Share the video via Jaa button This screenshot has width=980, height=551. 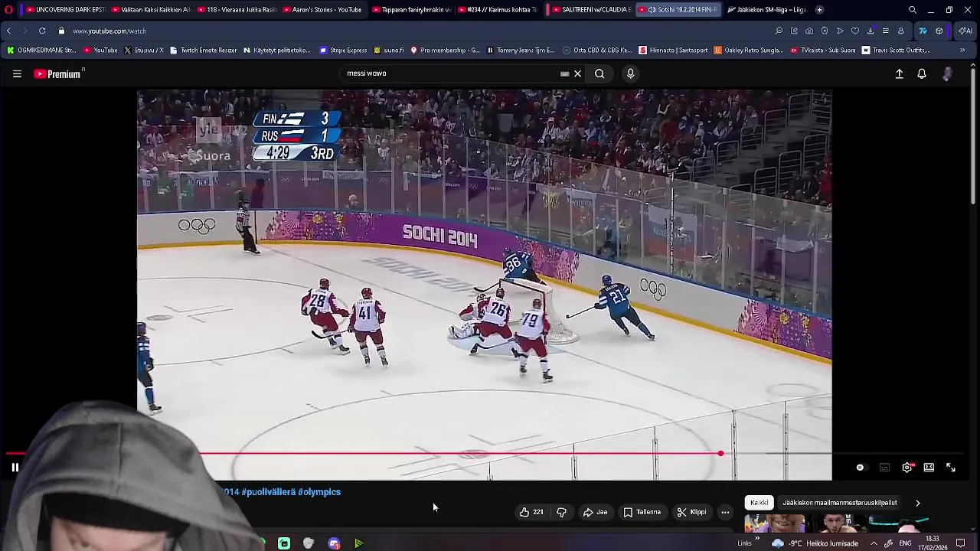[595, 512]
